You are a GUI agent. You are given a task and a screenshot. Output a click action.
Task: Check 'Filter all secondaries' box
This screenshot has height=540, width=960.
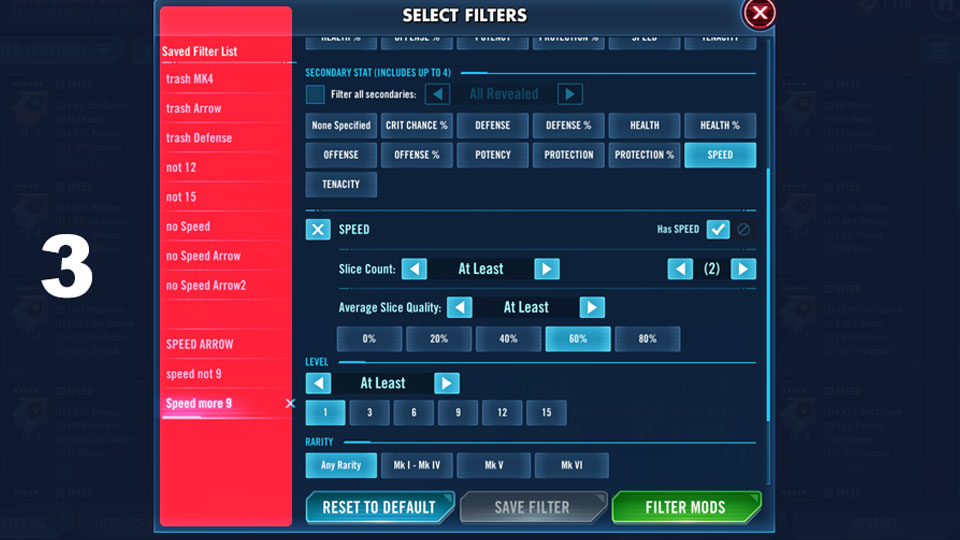pos(315,94)
